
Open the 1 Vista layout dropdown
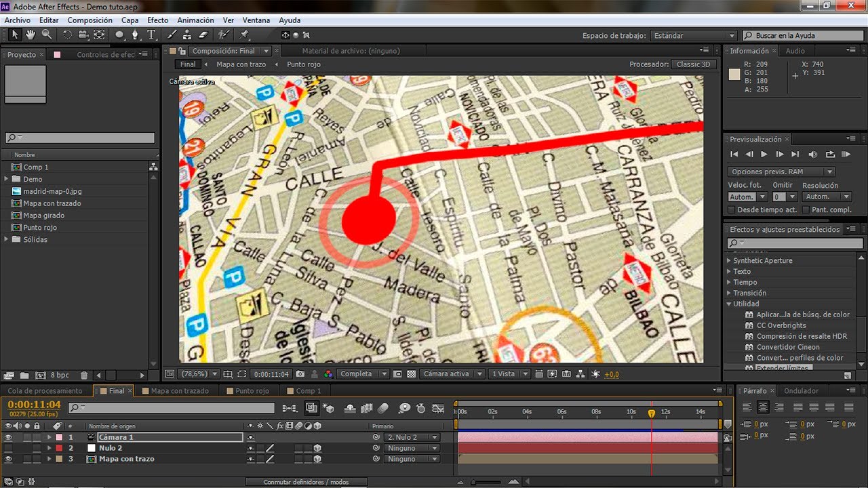[x=509, y=374]
